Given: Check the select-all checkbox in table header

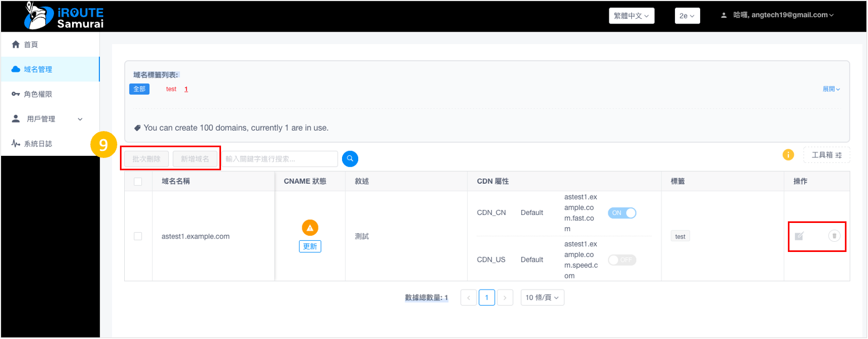Looking at the screenshot, I should (x=138, y=182).
